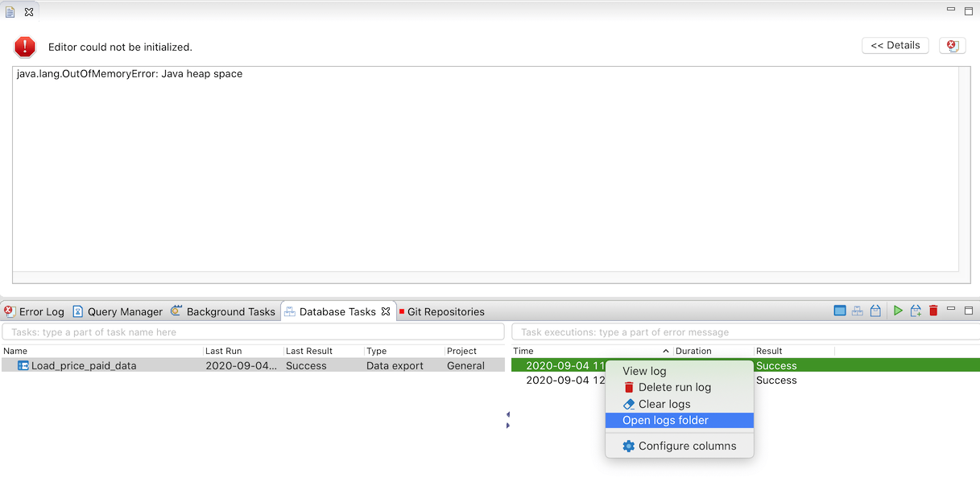Image resolution: width=980 pixels, height=494 pixels.
Task: Sort tasks by Project column header
Action: (x=474, y=351)
